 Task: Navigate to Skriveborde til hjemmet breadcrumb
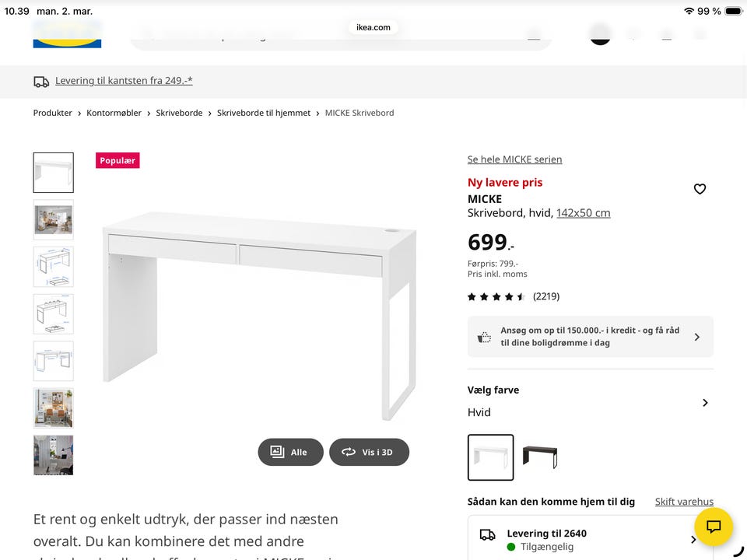click(265, 113)
